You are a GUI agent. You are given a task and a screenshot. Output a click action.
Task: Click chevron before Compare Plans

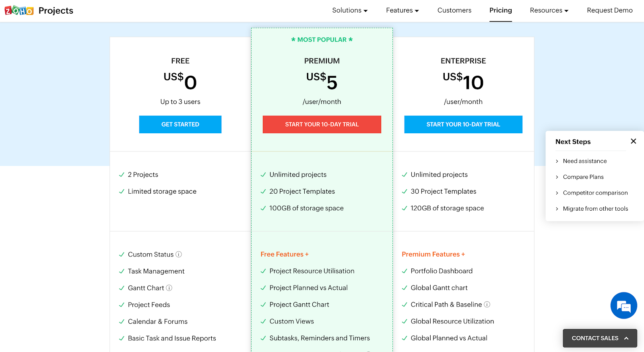click(557, 177)
